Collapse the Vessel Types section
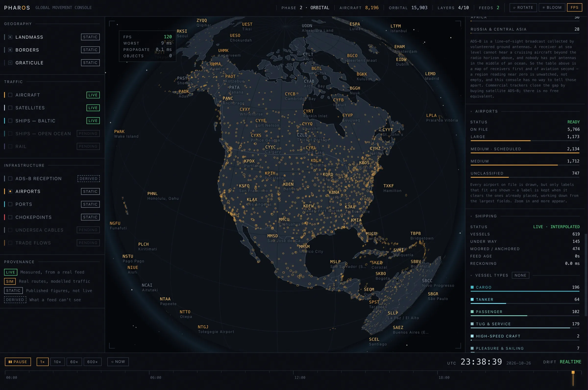 (491, 275)
